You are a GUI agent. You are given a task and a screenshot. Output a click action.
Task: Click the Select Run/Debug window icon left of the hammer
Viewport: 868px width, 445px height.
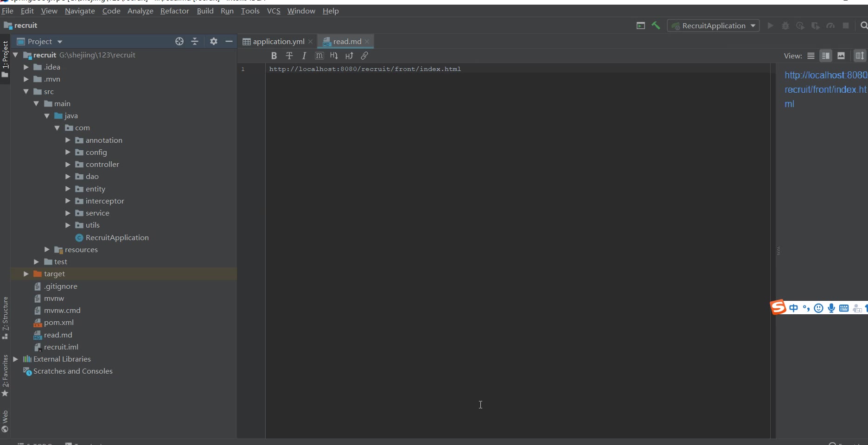(x=641, y=25)
